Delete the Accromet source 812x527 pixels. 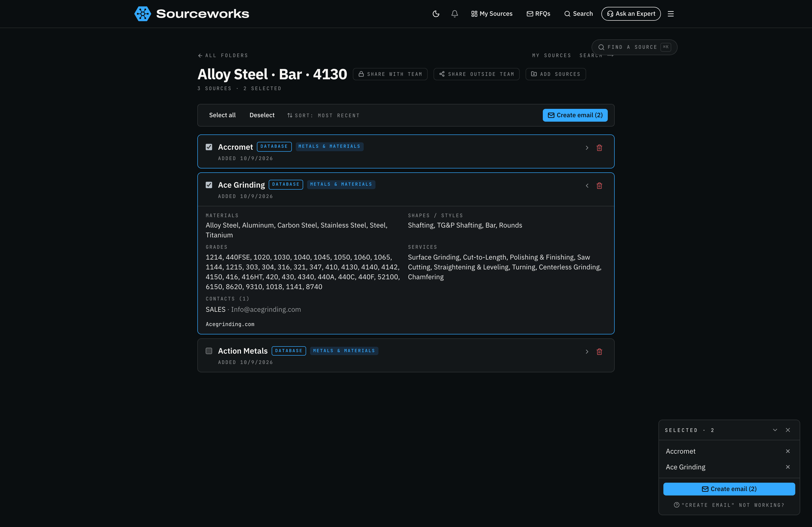(x=599, y=148)
